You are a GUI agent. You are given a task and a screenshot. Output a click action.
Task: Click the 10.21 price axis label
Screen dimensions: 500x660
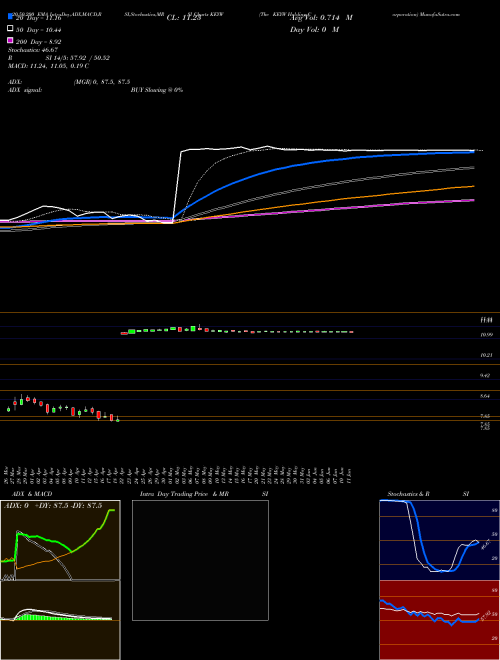pos(487,355)
